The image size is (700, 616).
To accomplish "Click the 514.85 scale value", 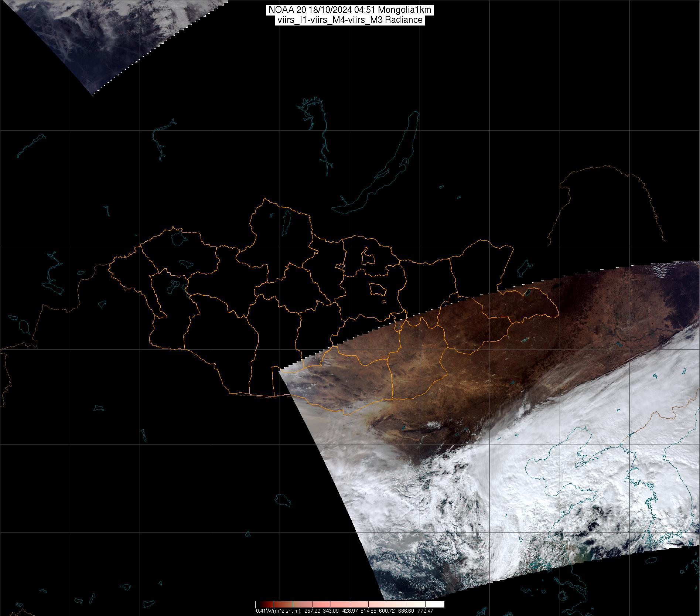I will 369,611.
